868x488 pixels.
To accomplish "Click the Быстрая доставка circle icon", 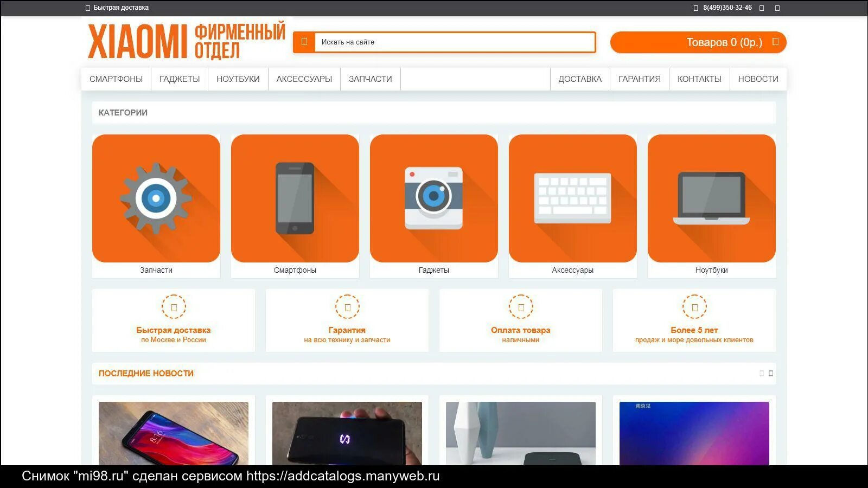I will tap(174, 307).
